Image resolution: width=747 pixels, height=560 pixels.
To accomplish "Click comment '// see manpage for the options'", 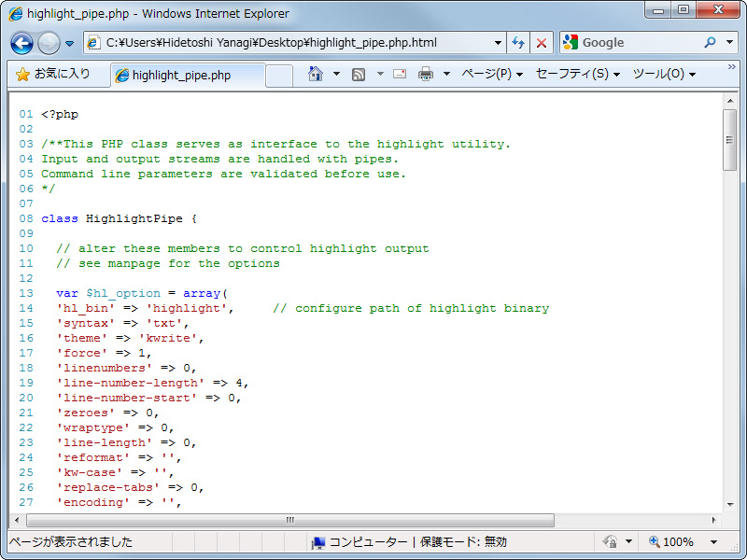I will 168,263.
